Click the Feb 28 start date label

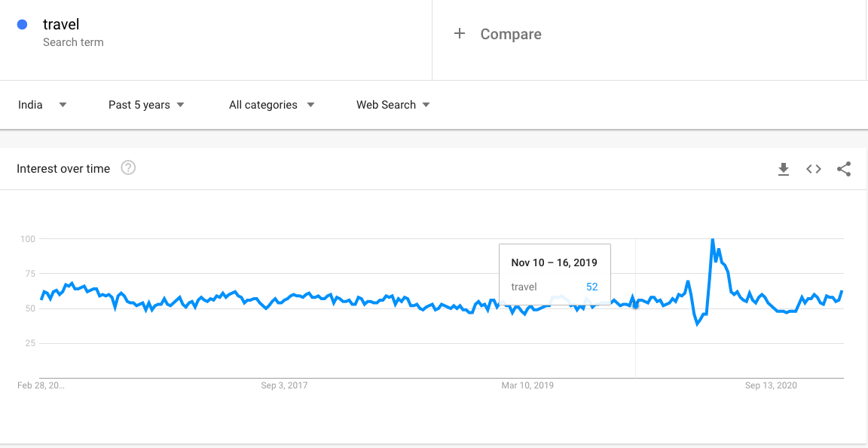point(41,385)
